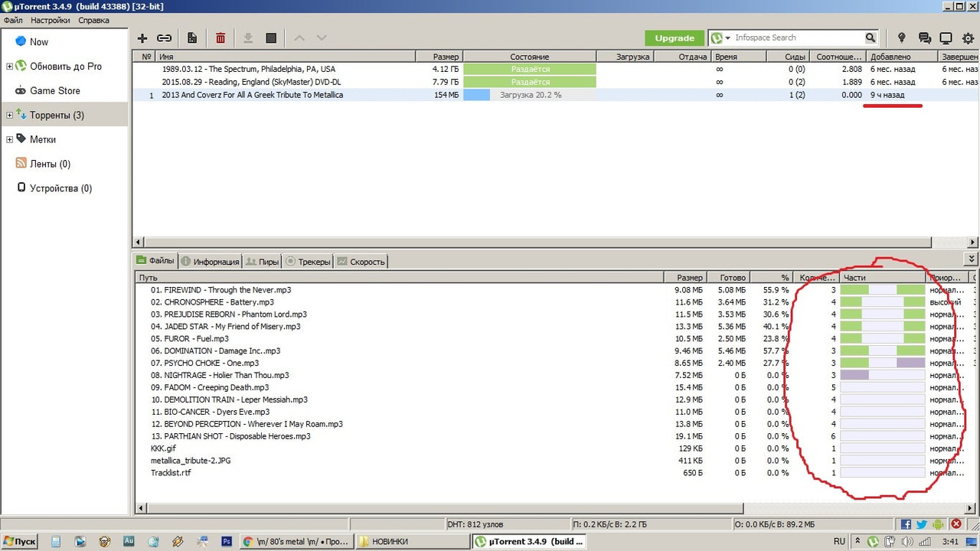Viewport: 980px width, 551px height.
Task: Add torrent from URL link icon
Action: pos(164,37)
